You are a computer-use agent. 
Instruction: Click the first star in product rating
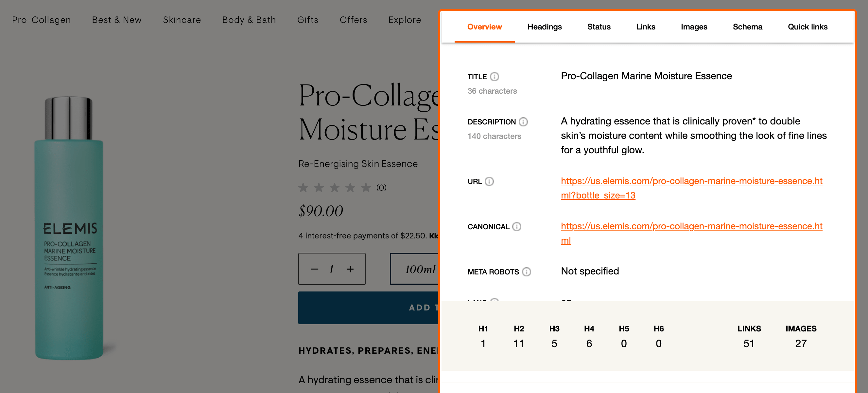click(303, 188)
